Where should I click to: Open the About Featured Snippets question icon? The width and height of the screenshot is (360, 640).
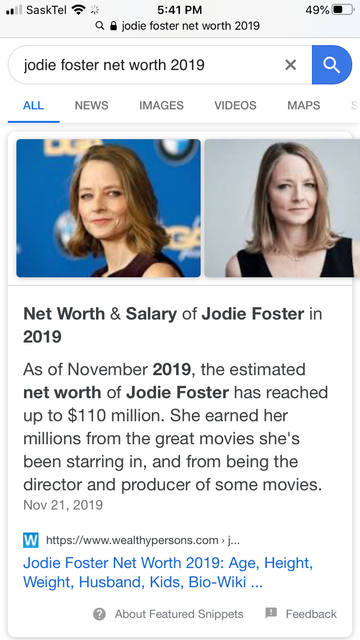99,613
